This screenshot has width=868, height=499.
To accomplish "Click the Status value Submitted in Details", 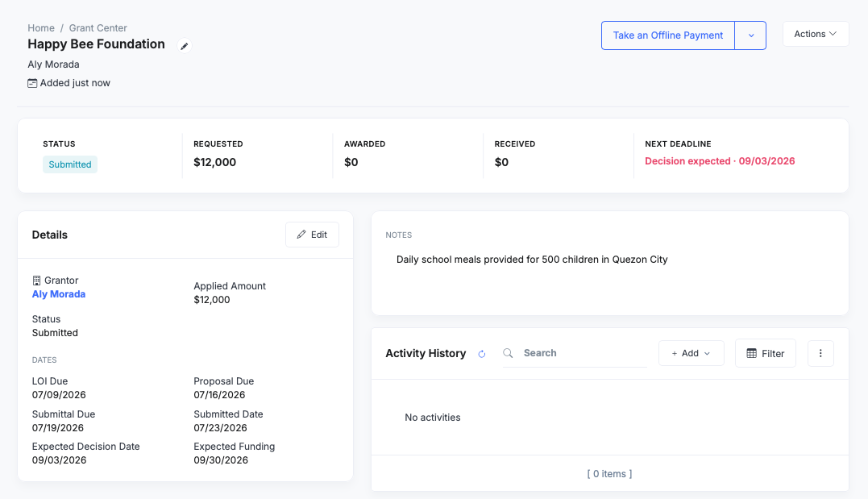I will [55, 333].
